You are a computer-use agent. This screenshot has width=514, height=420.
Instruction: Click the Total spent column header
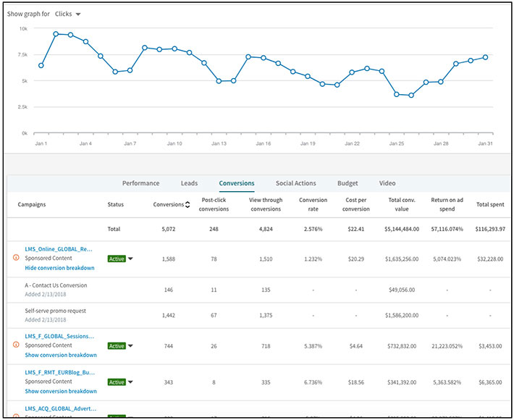tap(491, 205)
